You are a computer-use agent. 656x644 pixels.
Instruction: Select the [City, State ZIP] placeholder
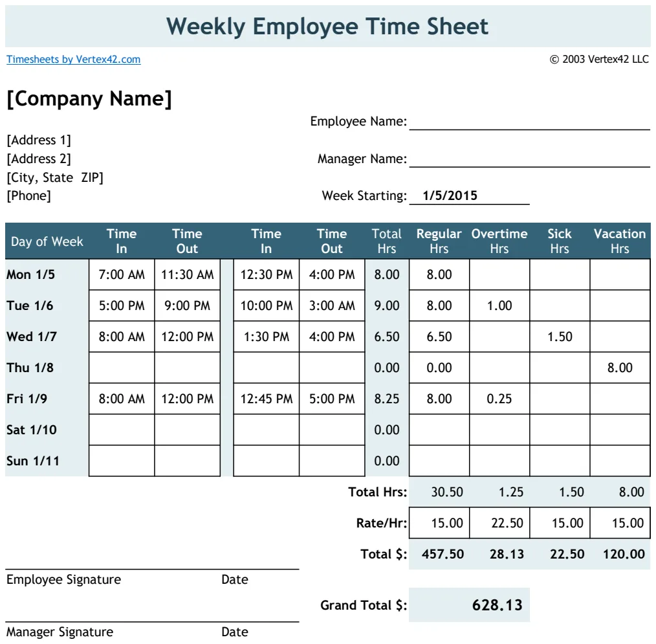[55, 177]
